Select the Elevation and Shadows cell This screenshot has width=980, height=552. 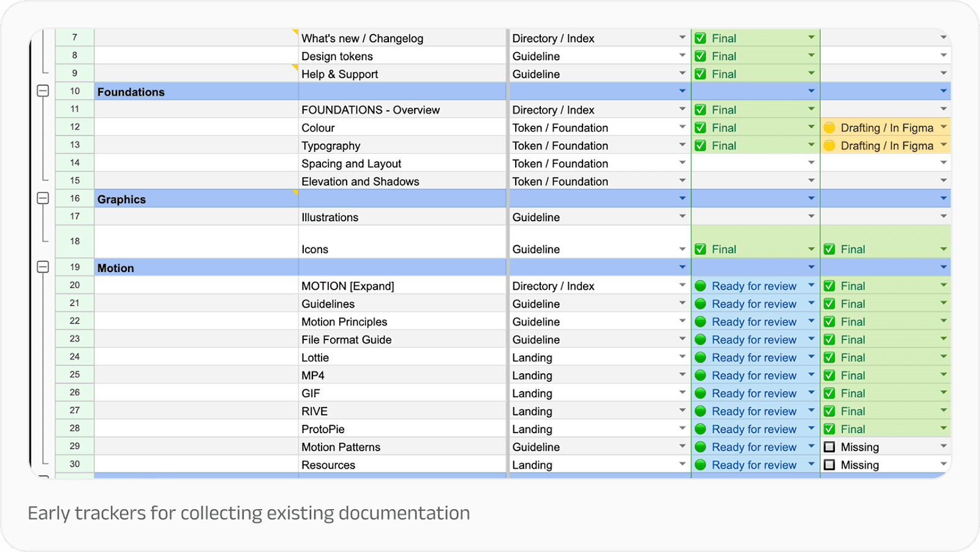tap(402, 181)
